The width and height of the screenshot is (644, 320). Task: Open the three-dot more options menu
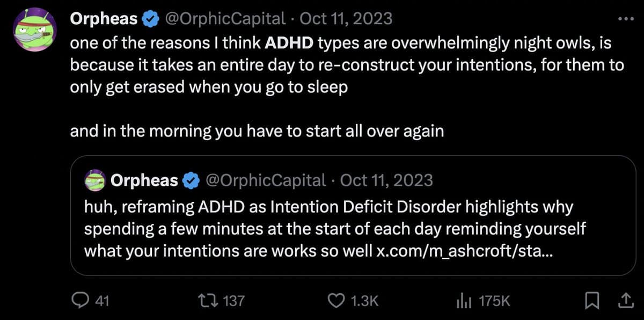(626, 19)
